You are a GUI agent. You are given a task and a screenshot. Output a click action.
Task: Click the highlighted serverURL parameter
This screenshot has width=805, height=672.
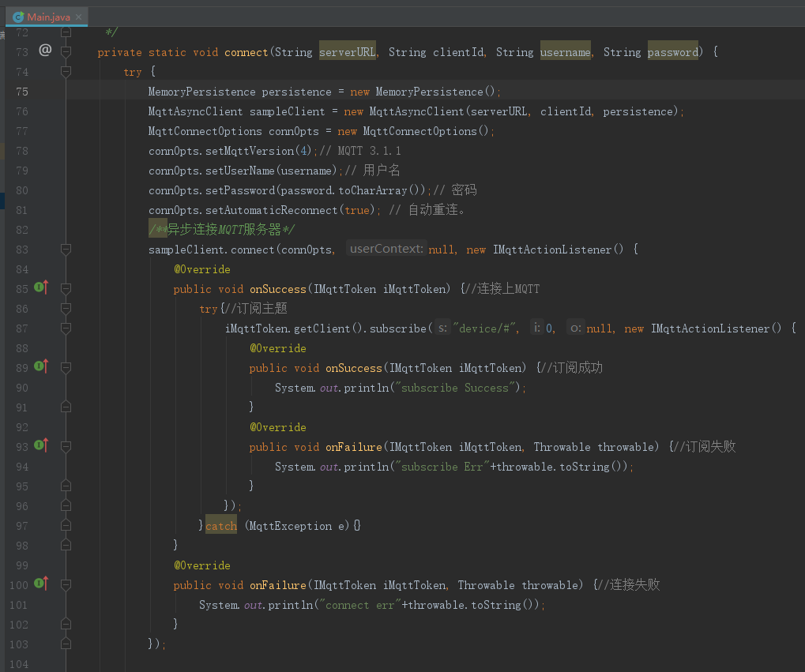[348, 52]
